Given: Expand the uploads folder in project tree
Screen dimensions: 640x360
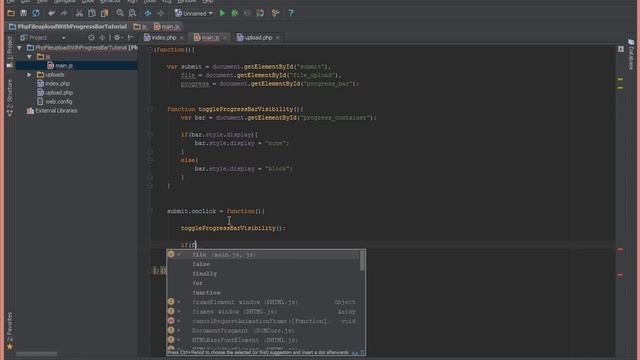Looking at the screenshot, I should click(x=29, y=75).
